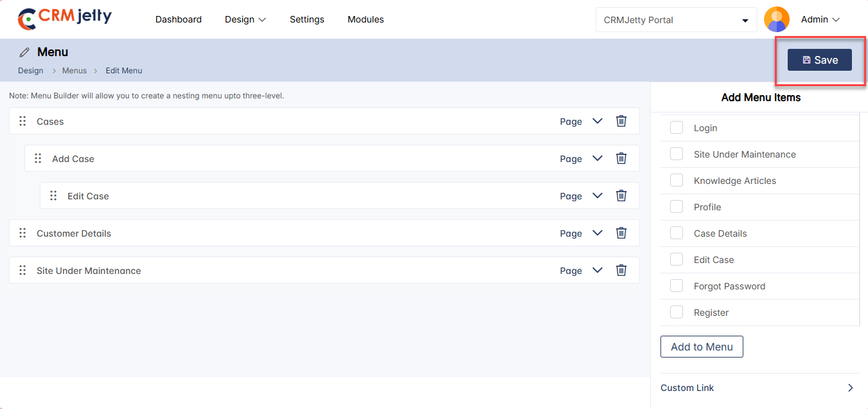This screenshot has width=868, height=409.
Task: Navigate to Menus in the breadcrumb
Action: tap(75, 71)
